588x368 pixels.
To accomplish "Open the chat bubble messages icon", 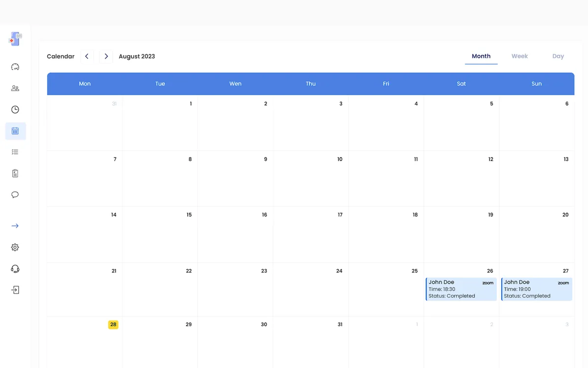I will tap(15, 195).
